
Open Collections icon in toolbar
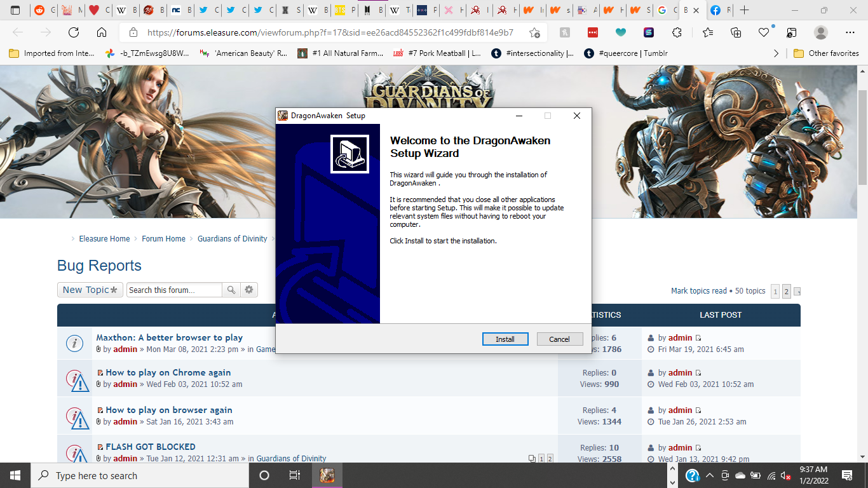(736, 32)
